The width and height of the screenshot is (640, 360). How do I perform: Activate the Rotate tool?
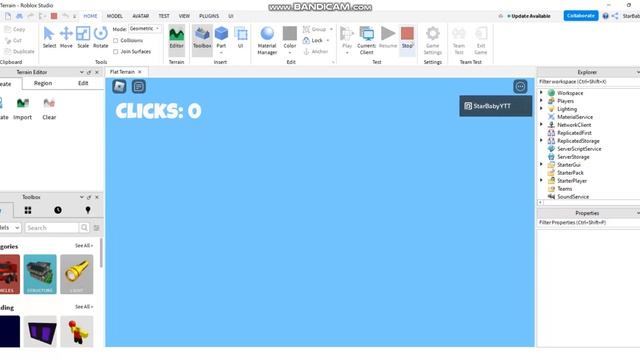point(100,38)
